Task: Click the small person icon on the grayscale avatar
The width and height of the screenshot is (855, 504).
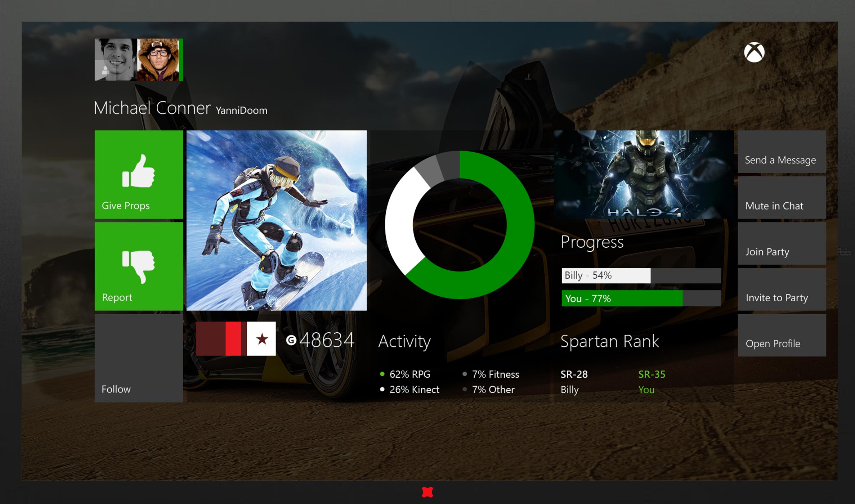Action: click(105, 71)
